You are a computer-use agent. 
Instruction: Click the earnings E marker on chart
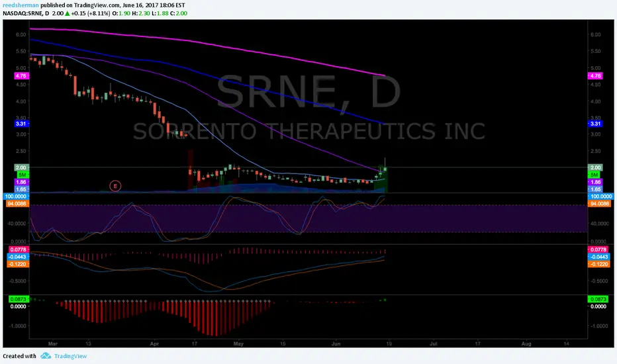[115, 186]
